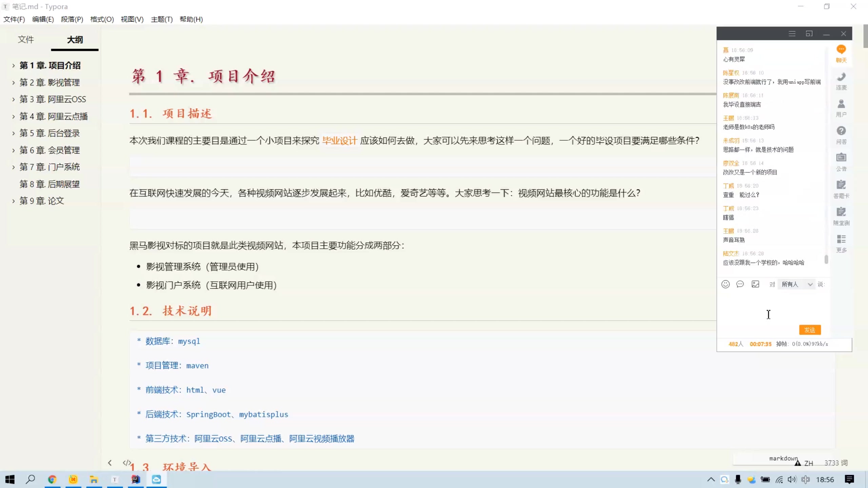Collapse sidebar with the back arrow

[110, 463]
